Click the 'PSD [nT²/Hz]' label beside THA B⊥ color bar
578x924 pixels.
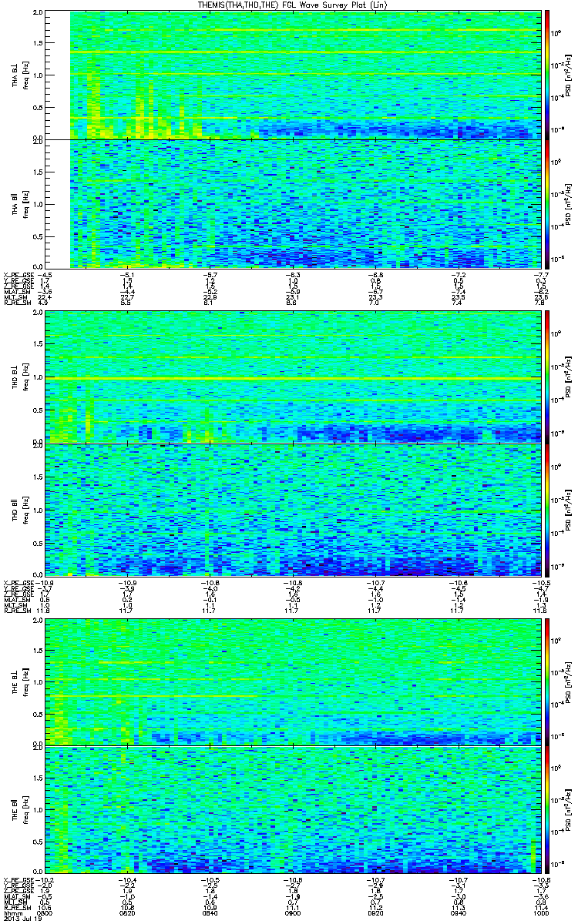(x=566, y=75)
